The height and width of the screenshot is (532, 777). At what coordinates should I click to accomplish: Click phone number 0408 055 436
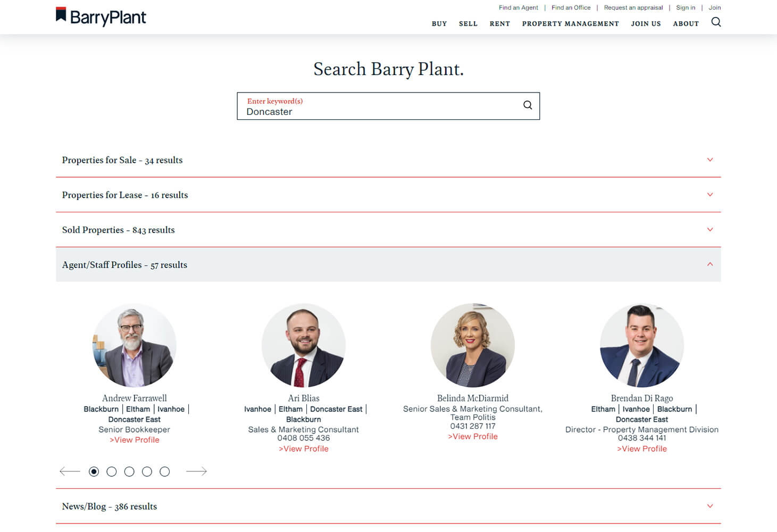click(304, 438)
